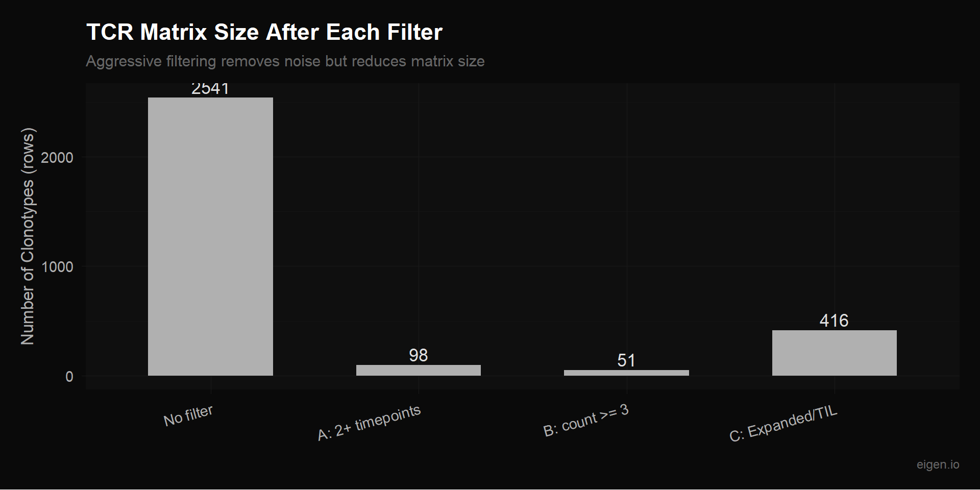Click the "Number of Clonotypes (rows)" y-axis title

point(28,236)
